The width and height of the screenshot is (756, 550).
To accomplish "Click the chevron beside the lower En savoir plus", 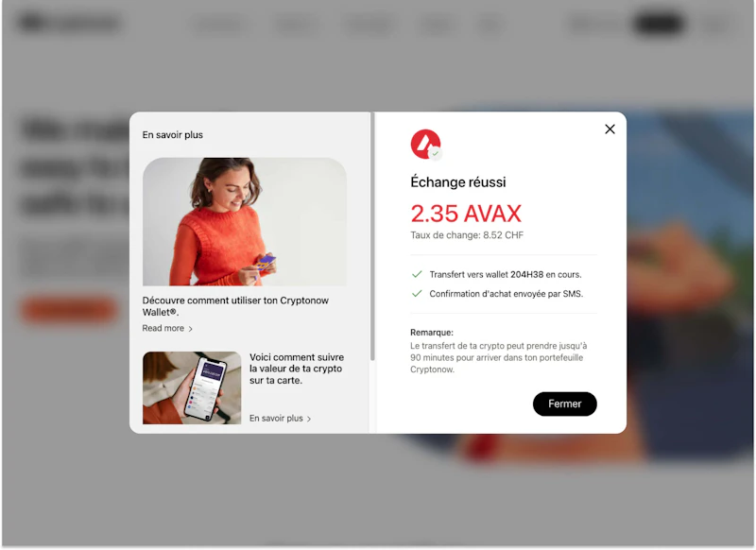I will [x=309, y=419].
